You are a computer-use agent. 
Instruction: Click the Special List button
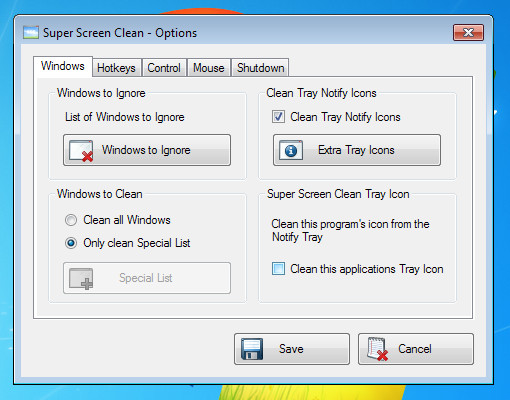click(147, 278)
